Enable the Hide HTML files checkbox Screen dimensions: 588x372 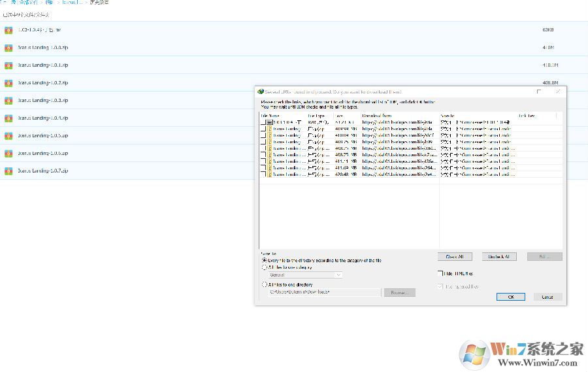click(x=440, y=273)
